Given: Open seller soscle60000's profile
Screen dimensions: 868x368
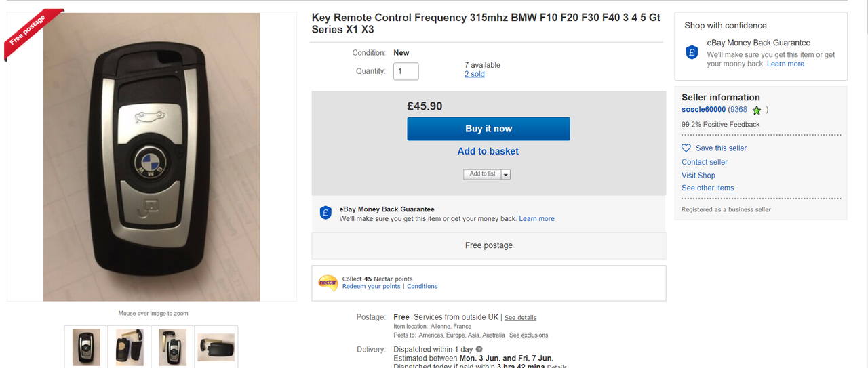Looking at the screenshot, I should point(703,109).
